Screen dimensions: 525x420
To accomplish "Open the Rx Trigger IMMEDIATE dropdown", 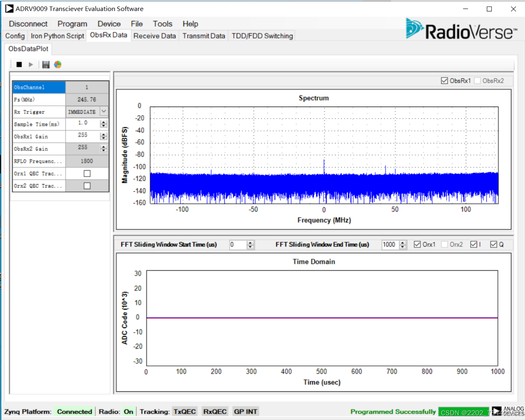I will (104, 111).
